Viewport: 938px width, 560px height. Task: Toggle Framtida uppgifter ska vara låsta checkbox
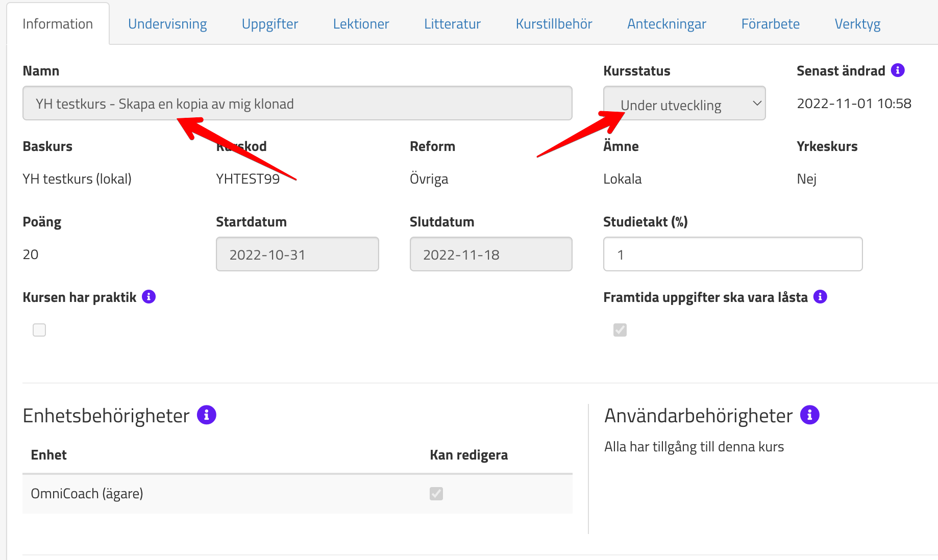[x=620, y=330]
